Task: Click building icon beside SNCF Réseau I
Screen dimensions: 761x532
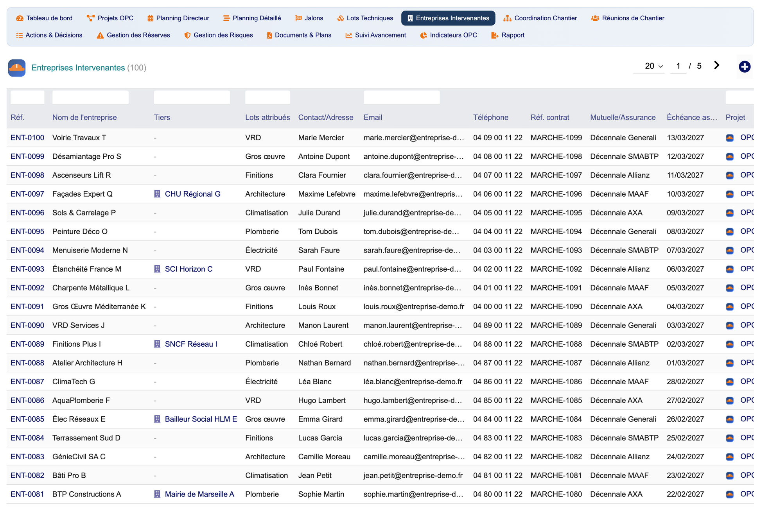Action: click(157, 344)
